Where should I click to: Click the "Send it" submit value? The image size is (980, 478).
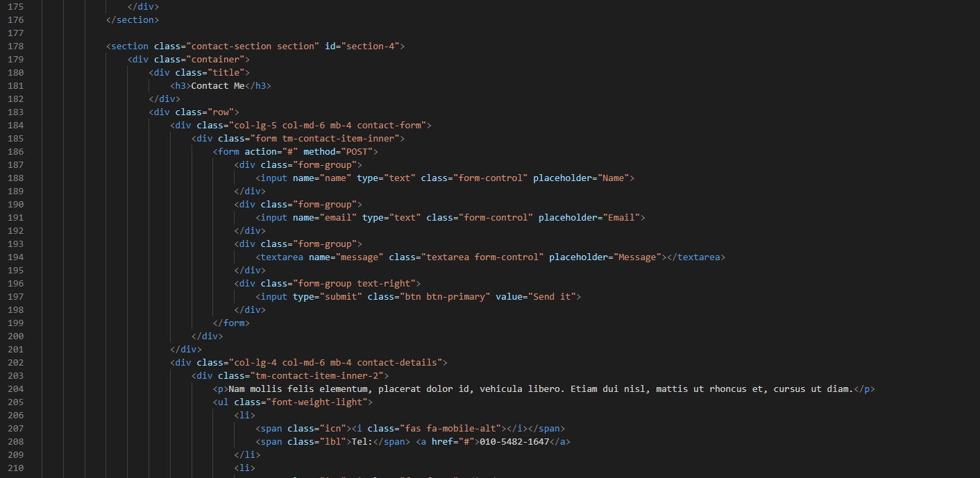pyautogui.click(x=551, y=297)
